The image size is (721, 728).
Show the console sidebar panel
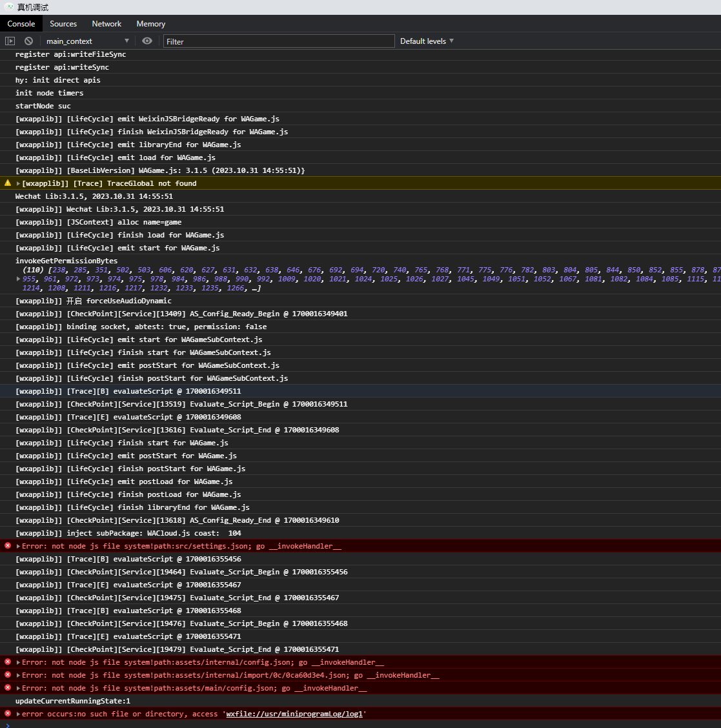pyautogui.click(x=10, y=41)
